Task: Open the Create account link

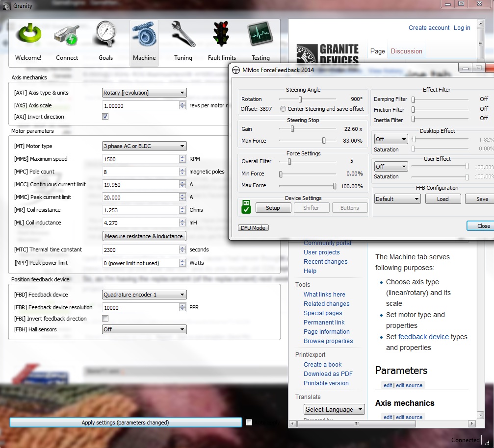Action: tap(429, 28)
